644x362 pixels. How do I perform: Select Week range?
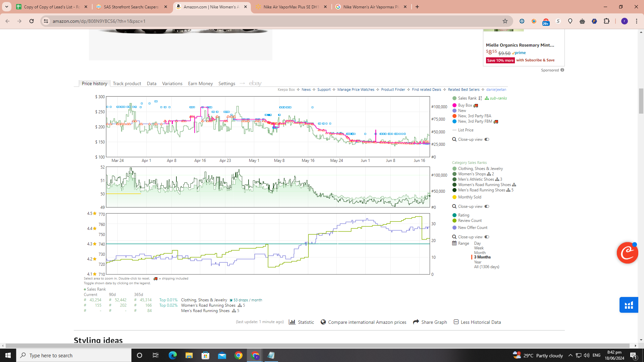pos(479,248)
